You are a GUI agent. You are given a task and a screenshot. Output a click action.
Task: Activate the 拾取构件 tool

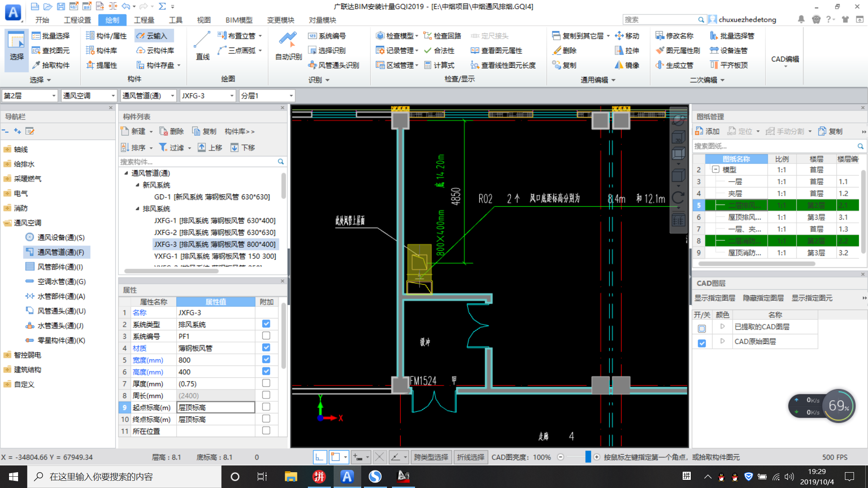[x=51, y=65]
